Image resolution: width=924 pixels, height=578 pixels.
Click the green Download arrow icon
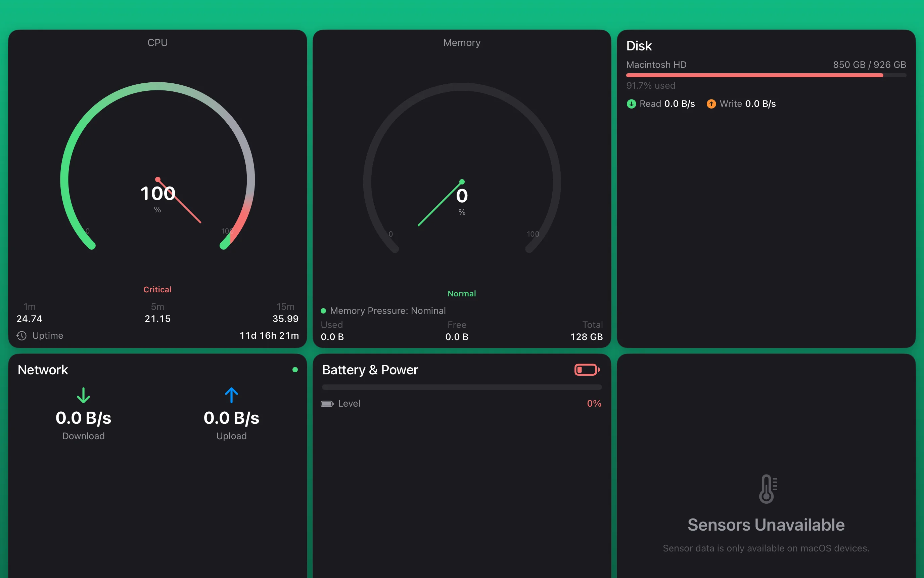pos(83,395)
